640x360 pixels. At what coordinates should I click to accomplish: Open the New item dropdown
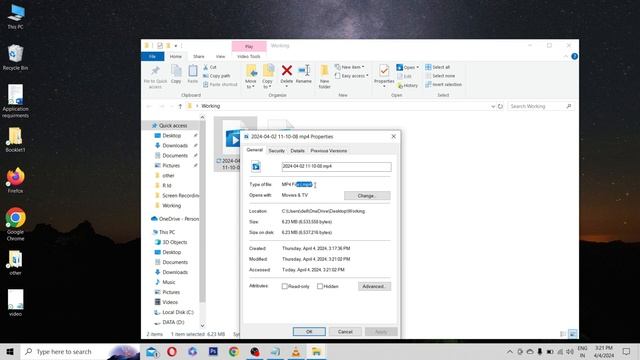point(349,67)
